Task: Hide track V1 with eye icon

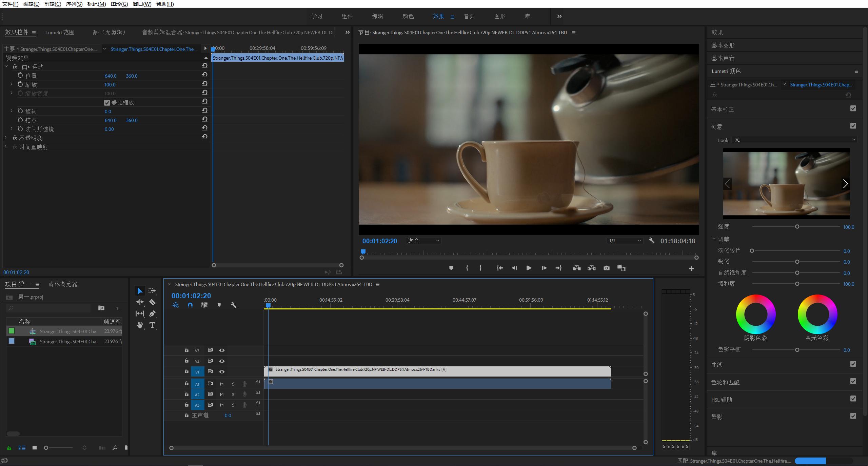Action: [x=222, y=372]
